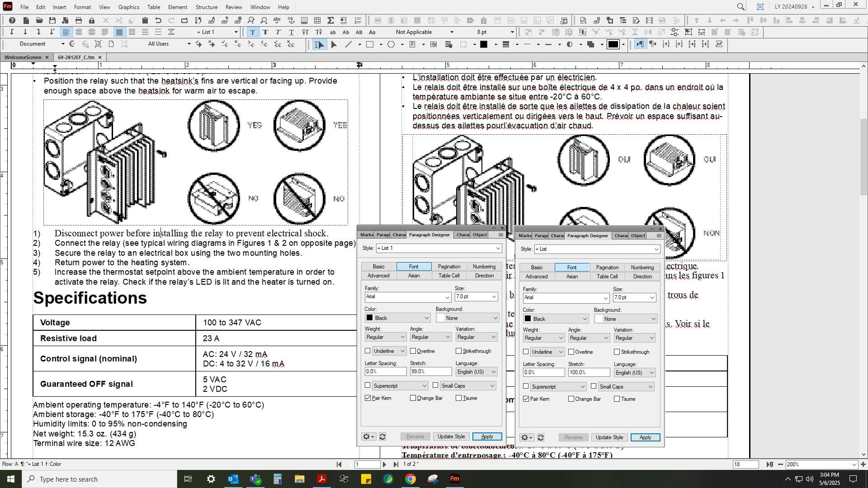868x488 pixels.
Task: Toggle Pair Kern checkbox in left designer
Action: pyautogui.click(x=368, y=398)
